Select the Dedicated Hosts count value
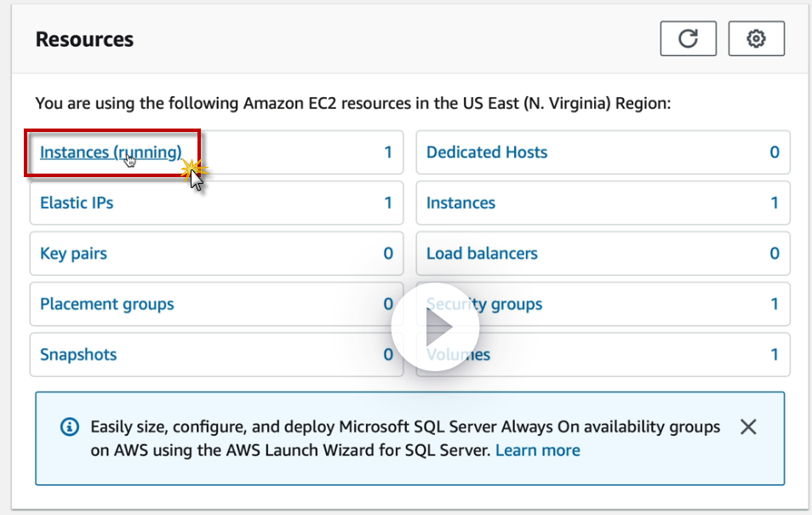This screenshot has width=812, height=515. (775, 152)
